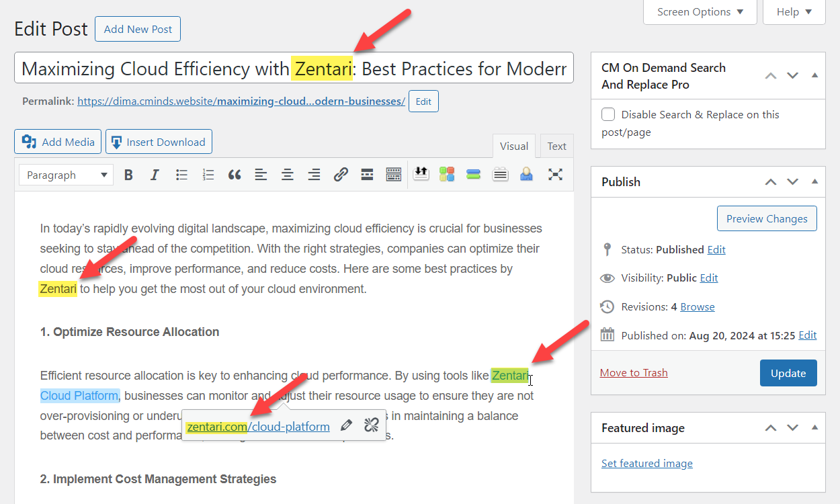Browse post revisions
Screen dimensions: 840x504
click(x=698, y=306)
